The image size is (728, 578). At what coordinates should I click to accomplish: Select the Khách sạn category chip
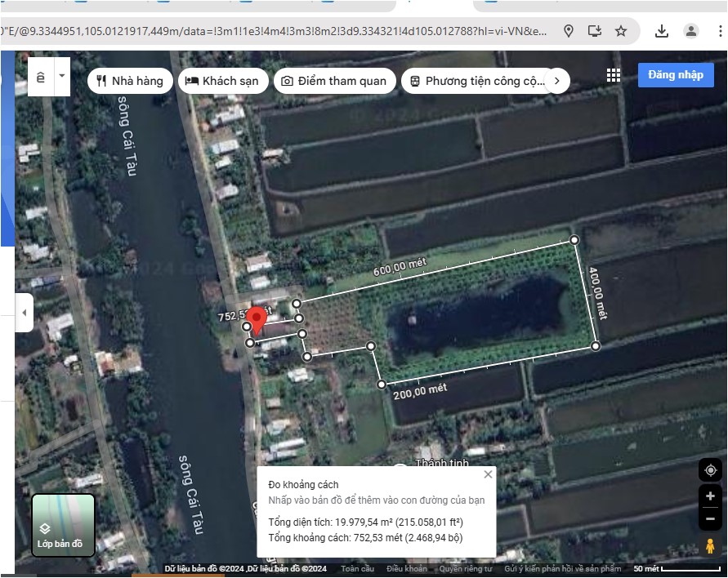click(222, 81)
